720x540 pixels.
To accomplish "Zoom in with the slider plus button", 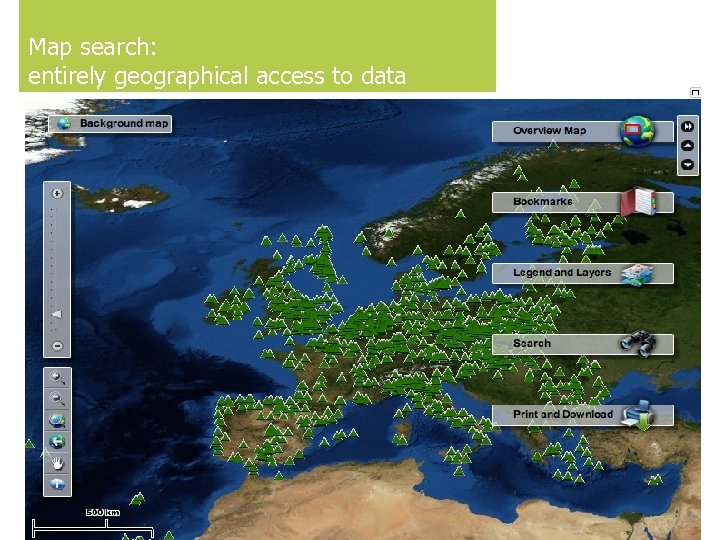I will (x=57, y=194).
